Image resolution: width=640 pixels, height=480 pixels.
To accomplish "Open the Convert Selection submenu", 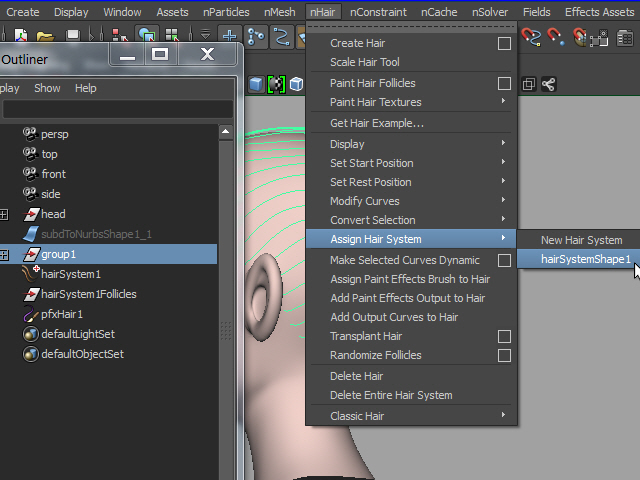I will [411, 220].
